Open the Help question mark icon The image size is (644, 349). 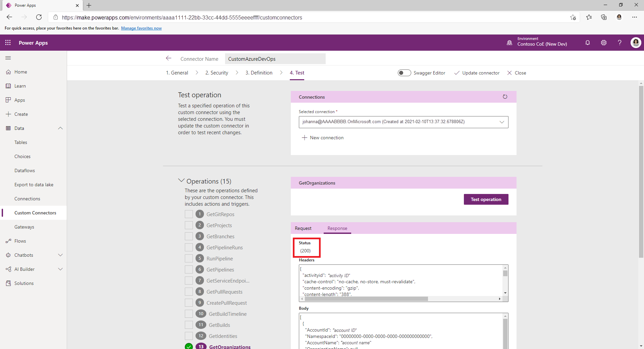coord(620,43)
